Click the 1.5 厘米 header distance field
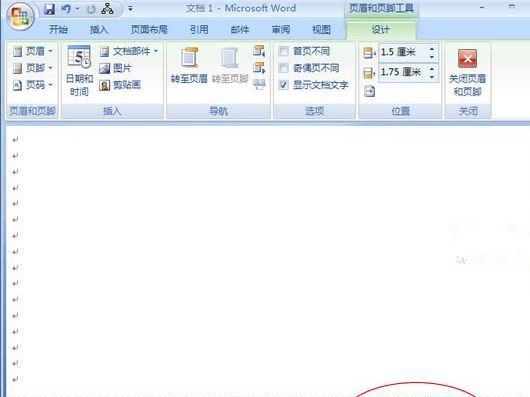 coord(403,52)
